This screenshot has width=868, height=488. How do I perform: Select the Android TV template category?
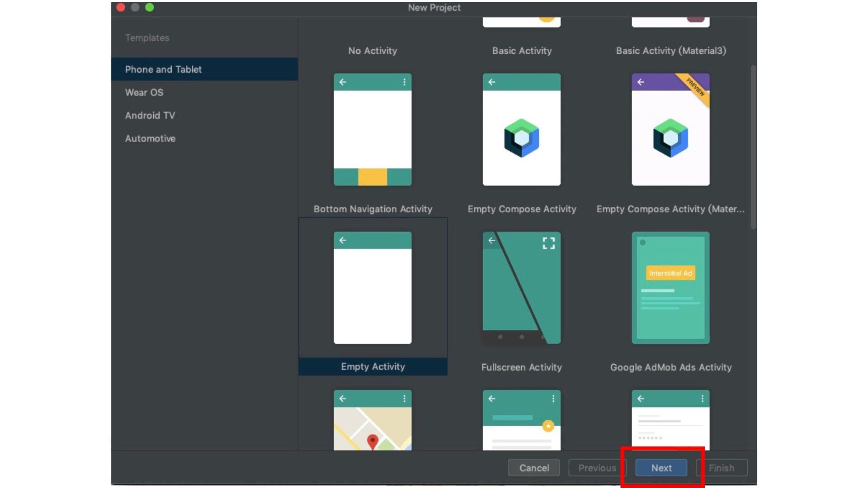point(150,115)
